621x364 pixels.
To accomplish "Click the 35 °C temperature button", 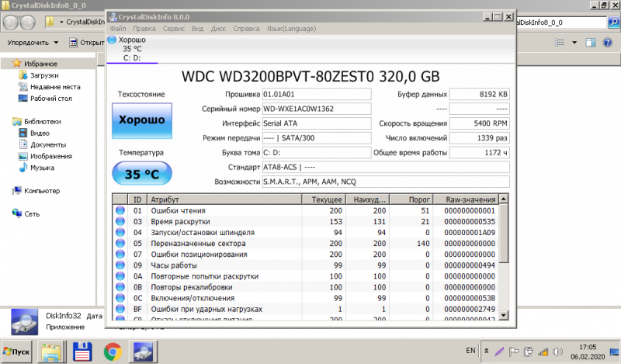I will point(142,174).
